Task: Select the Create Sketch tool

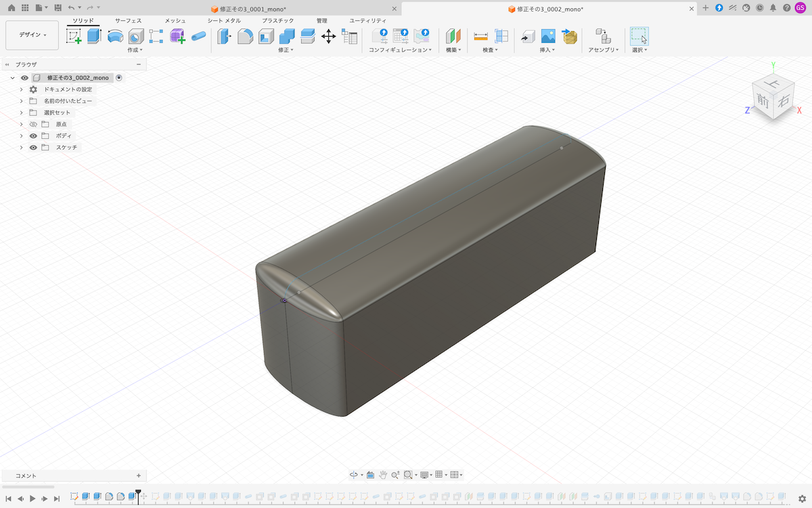Action: (x=74, y=37)
